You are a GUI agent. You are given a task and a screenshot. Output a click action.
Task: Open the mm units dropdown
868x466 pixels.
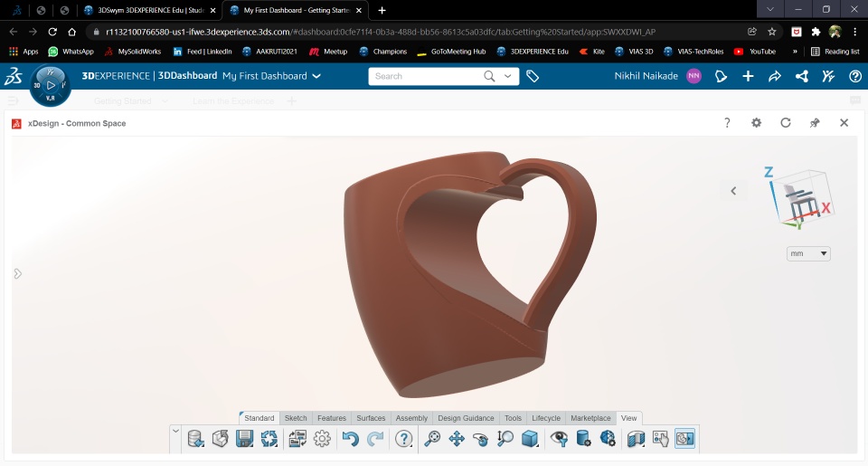[808, 253]
